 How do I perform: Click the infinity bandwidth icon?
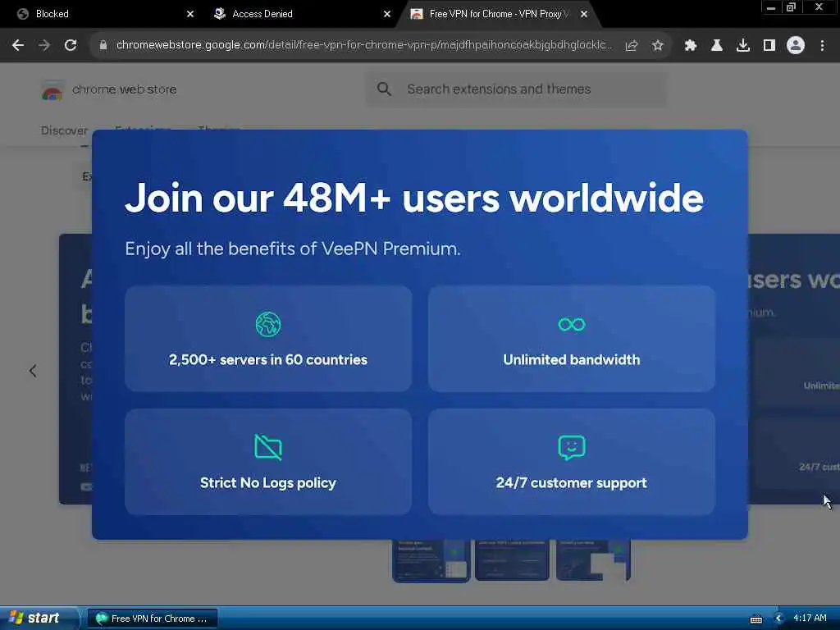pos(572,324)
